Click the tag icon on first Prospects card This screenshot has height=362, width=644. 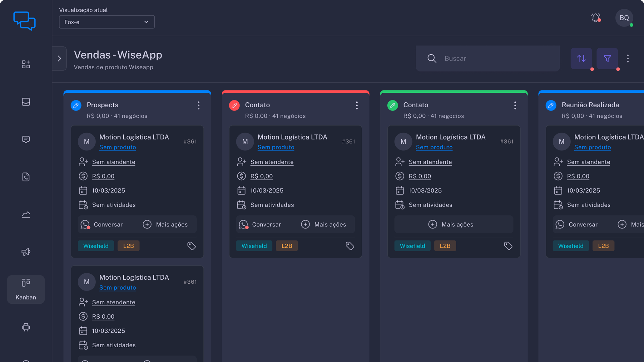coord(191,246)
